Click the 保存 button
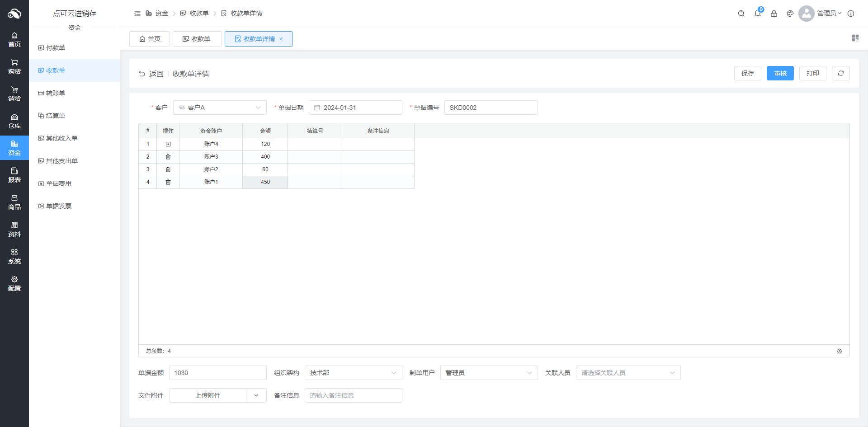This screenshot has height=427, width=868. 747,73
